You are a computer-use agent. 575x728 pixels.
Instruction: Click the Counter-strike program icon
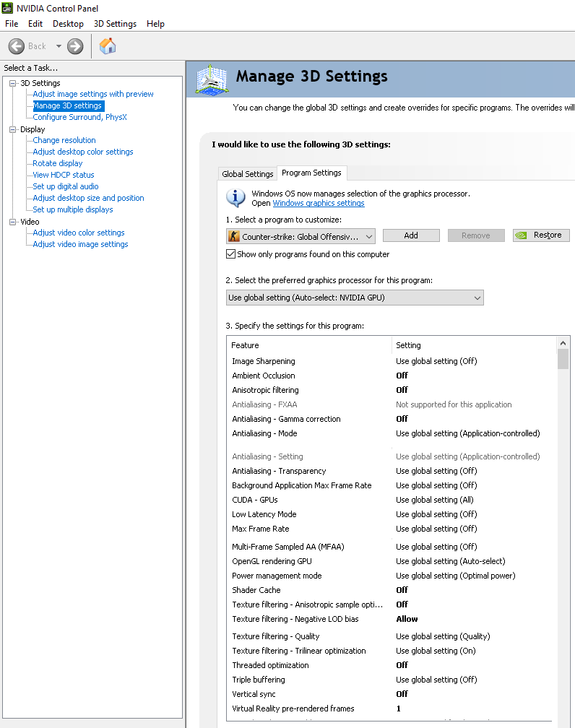pos(233,236)
